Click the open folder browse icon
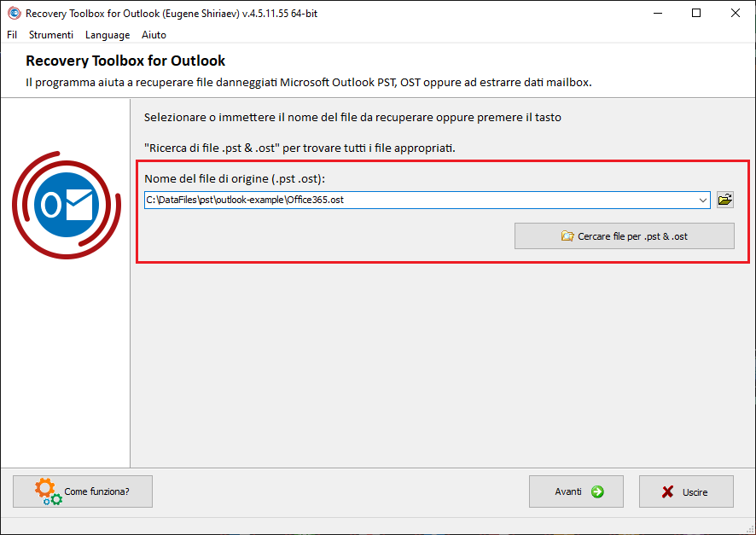 click(x=724, y=200)
